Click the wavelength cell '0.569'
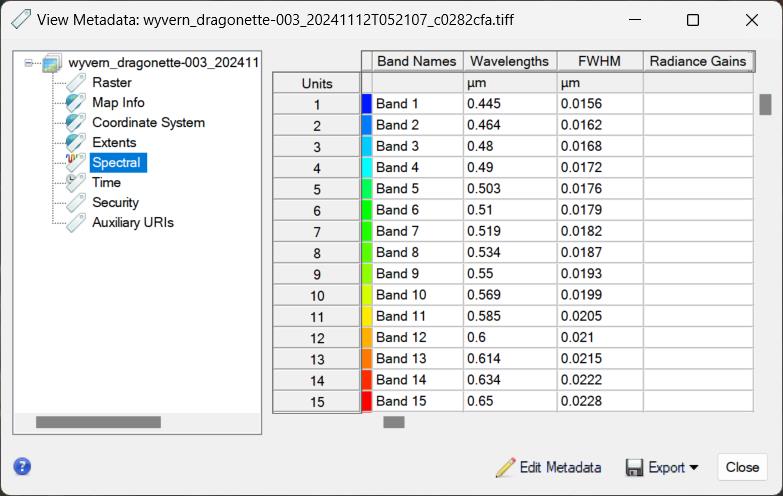This screenshot has width=783, height=496. pos(510,295)
